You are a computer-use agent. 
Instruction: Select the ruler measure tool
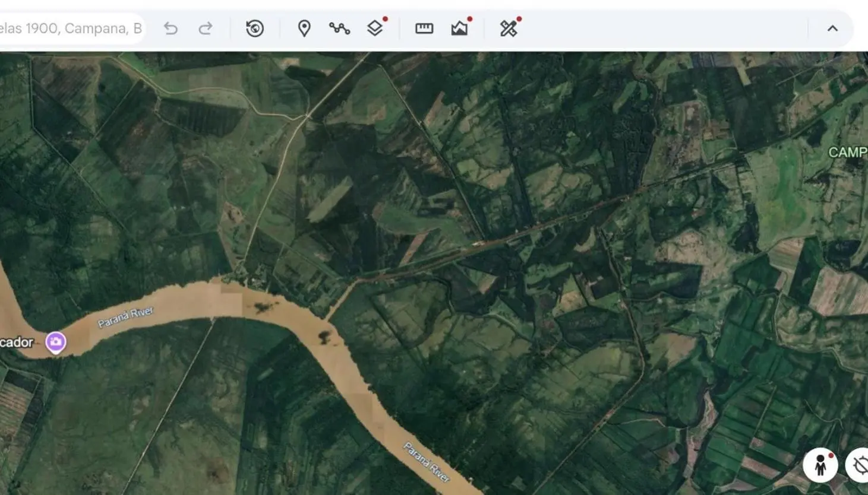point(424,28)
